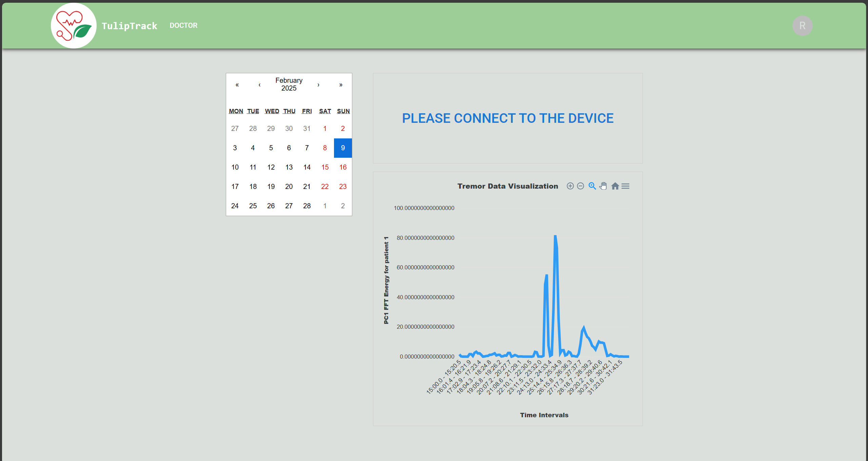
Task: Go to previous month in calendar
Action: (259, 84)
